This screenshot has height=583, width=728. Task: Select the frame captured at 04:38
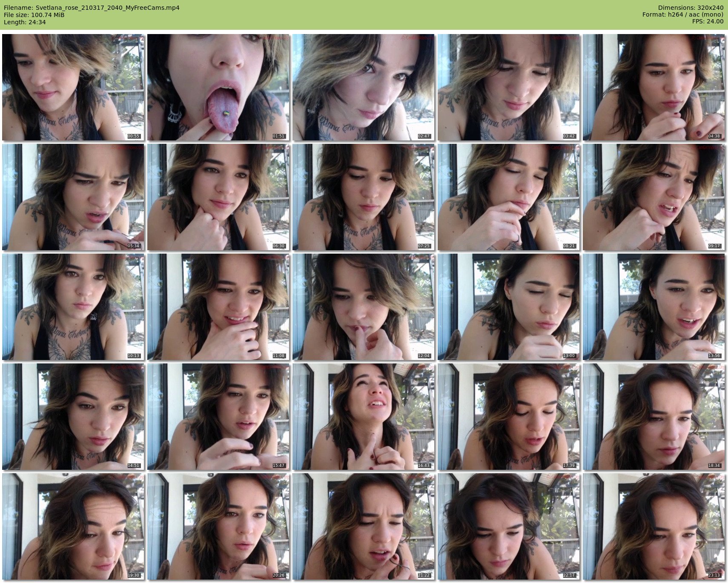click(654, 87)
